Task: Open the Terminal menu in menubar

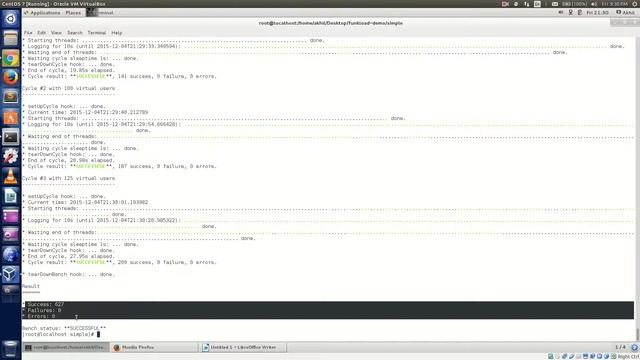Action: pyautogui.click(x=97, y=33)
